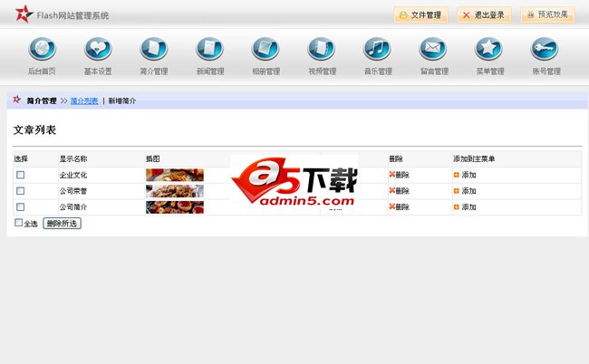Click the 企业文化 article name
This screenshot has width=589, height=364.
tap(73, 175)
